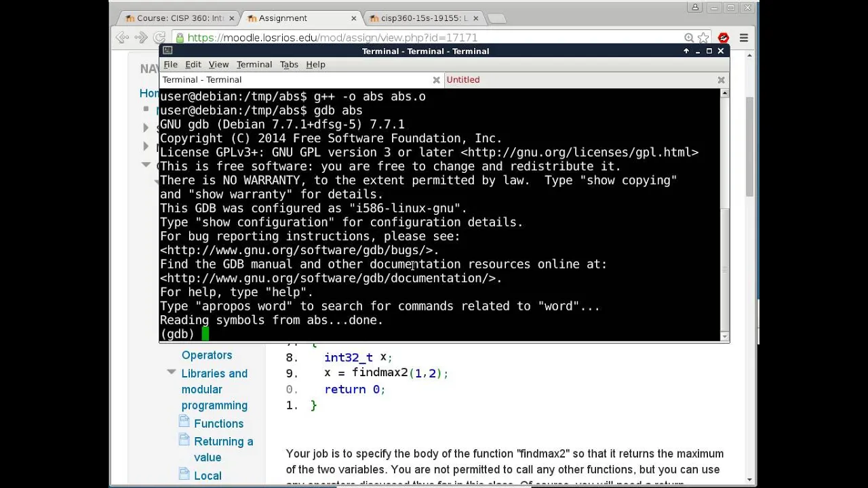Click the Functions page icon in sidebar
The height and width of the screenshot is (488, 868).
click(184, 422)
